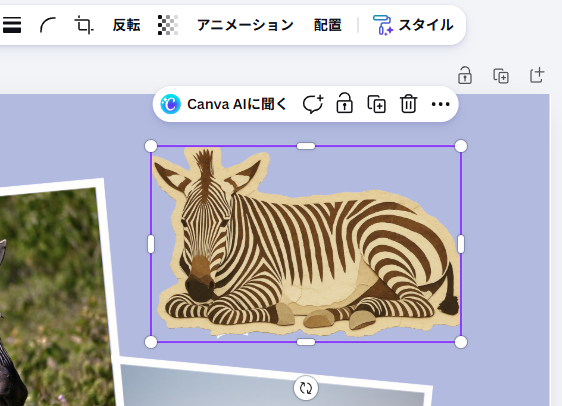Add a comment with speech bubble icon

[x=313, y=104]
